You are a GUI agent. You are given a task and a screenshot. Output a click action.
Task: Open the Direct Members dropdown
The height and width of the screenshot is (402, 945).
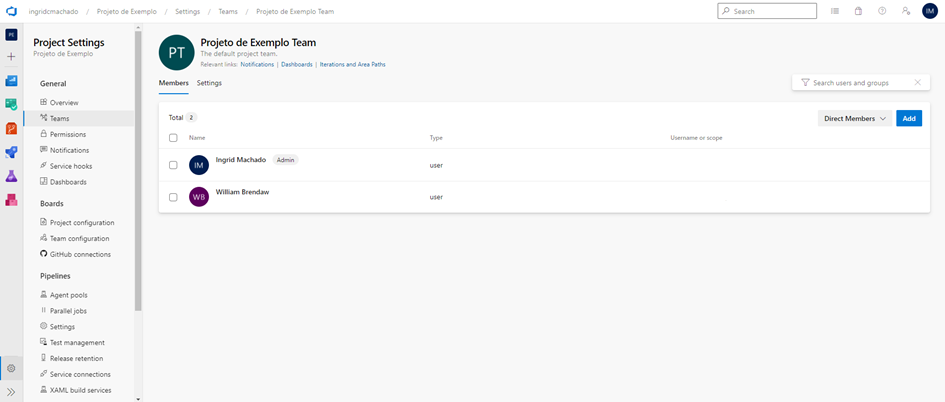pyautogui.click(x=854, y=118)
